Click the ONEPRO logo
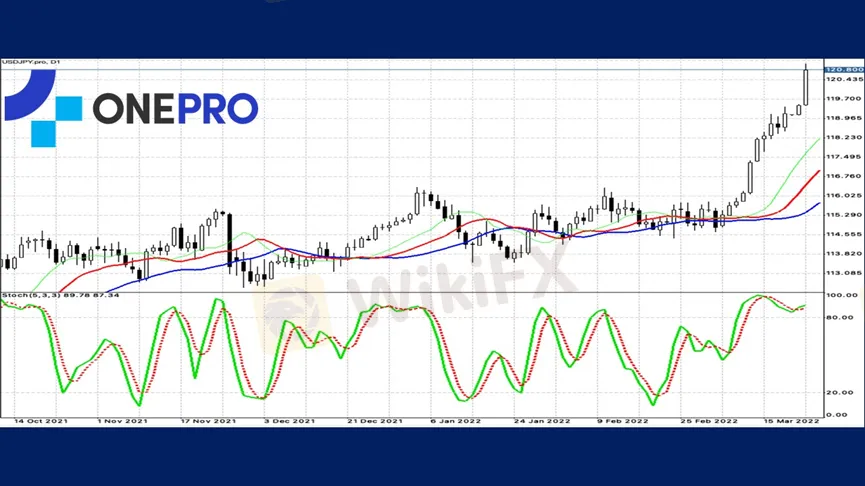The image size is (865, 486). [x=131, y=108]
